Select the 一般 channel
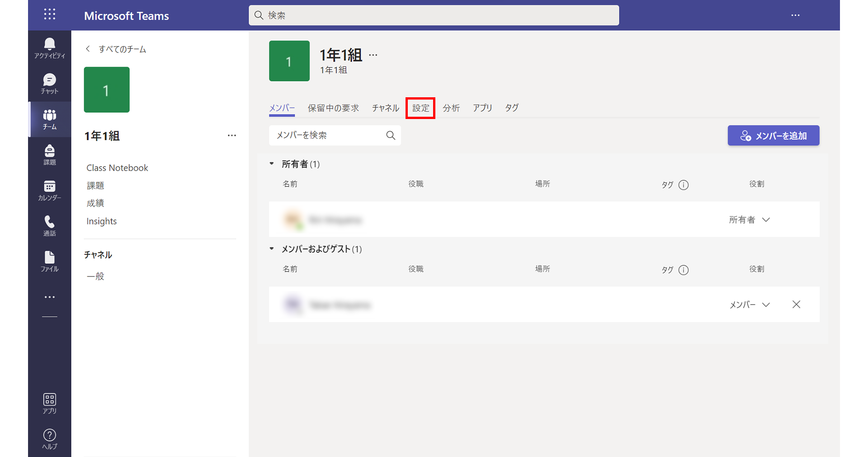868x457 pixels. [x=95, y=276]
